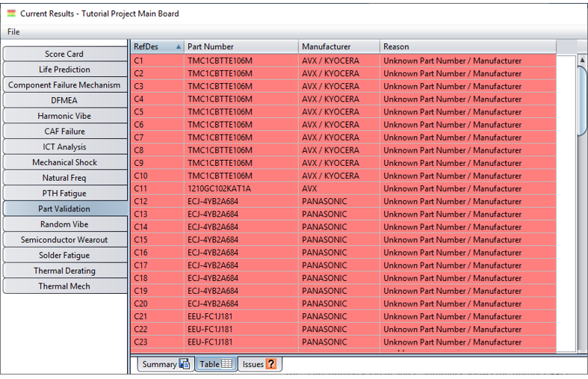The height and width of the screenshot is (379, 588).
Task: Switch to the Table tab
Action: click(x=216, y=364)
